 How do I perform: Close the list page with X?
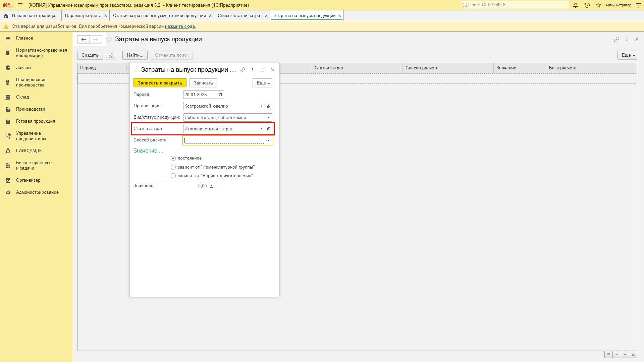(637, 40)
